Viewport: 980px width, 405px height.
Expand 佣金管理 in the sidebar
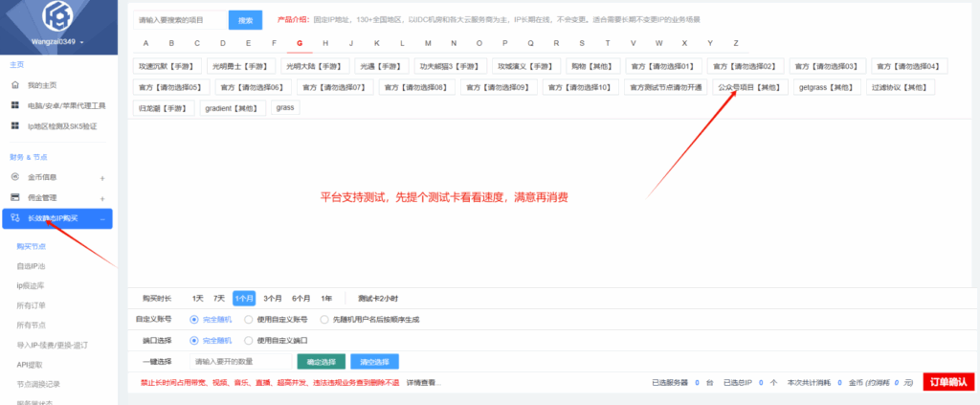pyautogui.click(x=58, y=197)
